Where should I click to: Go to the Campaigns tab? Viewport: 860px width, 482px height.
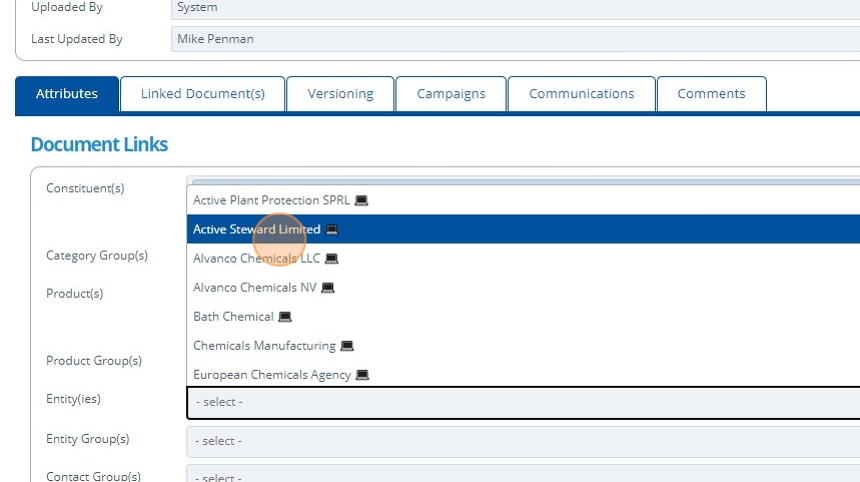pyautogui.click(x=451, y=94)
